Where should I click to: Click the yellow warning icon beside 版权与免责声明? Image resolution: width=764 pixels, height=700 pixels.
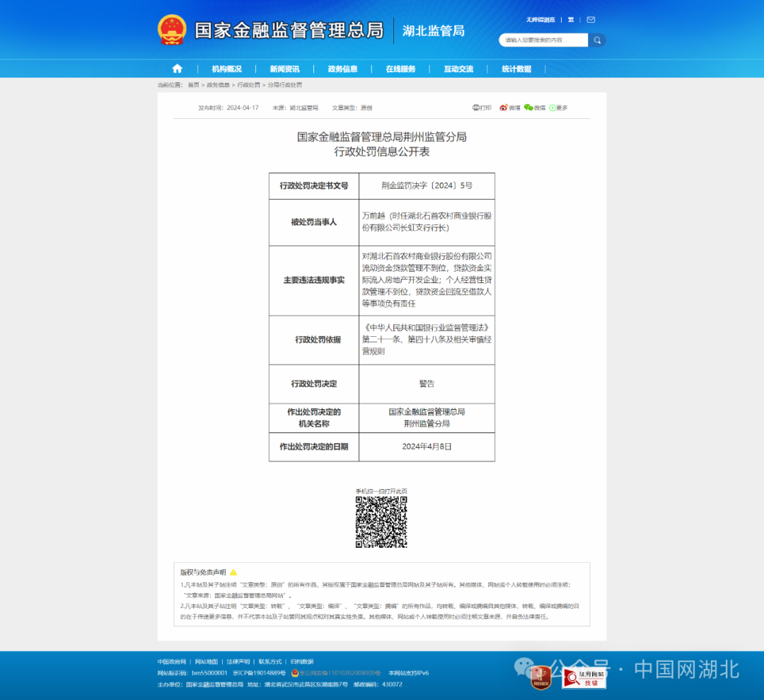click(233, 573)
